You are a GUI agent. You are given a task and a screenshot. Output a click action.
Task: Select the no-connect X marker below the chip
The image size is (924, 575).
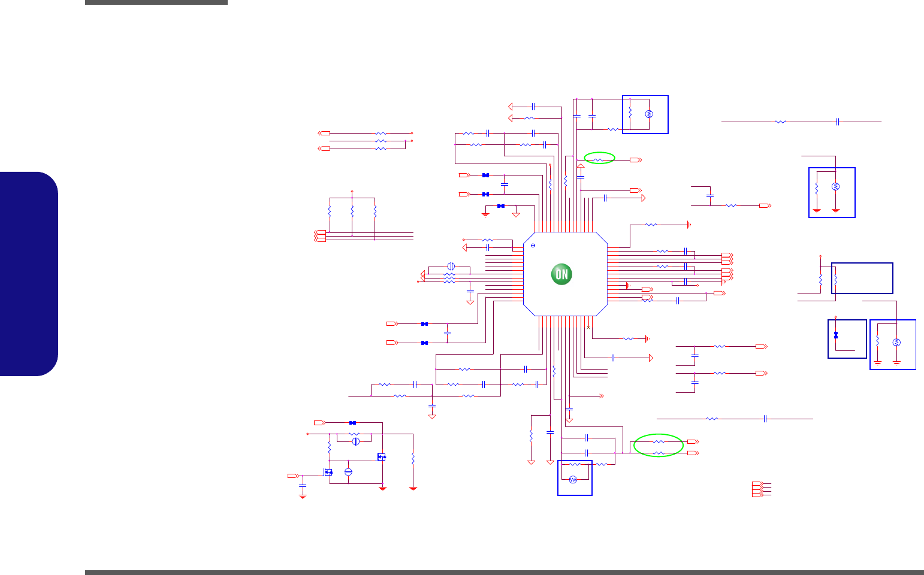click(589, 327)
